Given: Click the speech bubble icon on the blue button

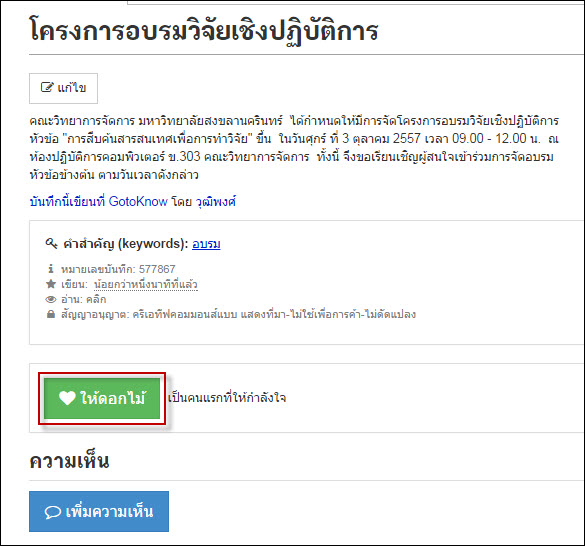Looking at the screenshot, I should tap(53, 512).
